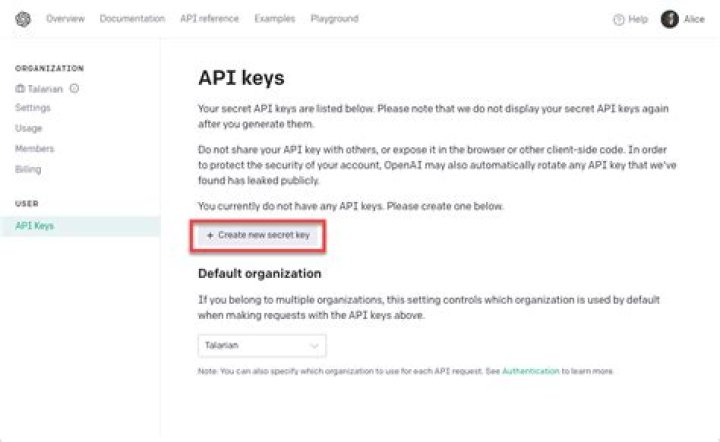Open the Overview page

pos(65,19)
